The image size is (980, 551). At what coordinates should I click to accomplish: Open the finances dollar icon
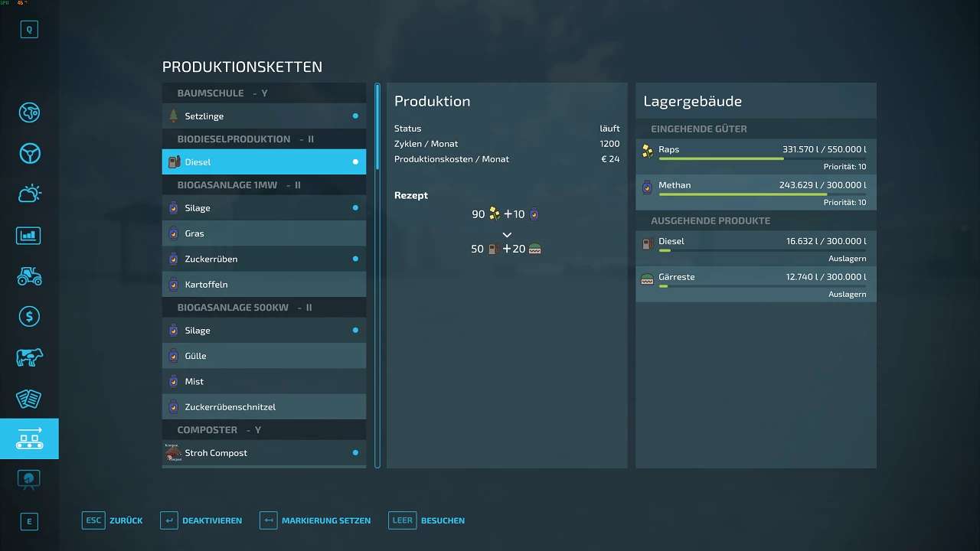[29, 316]
